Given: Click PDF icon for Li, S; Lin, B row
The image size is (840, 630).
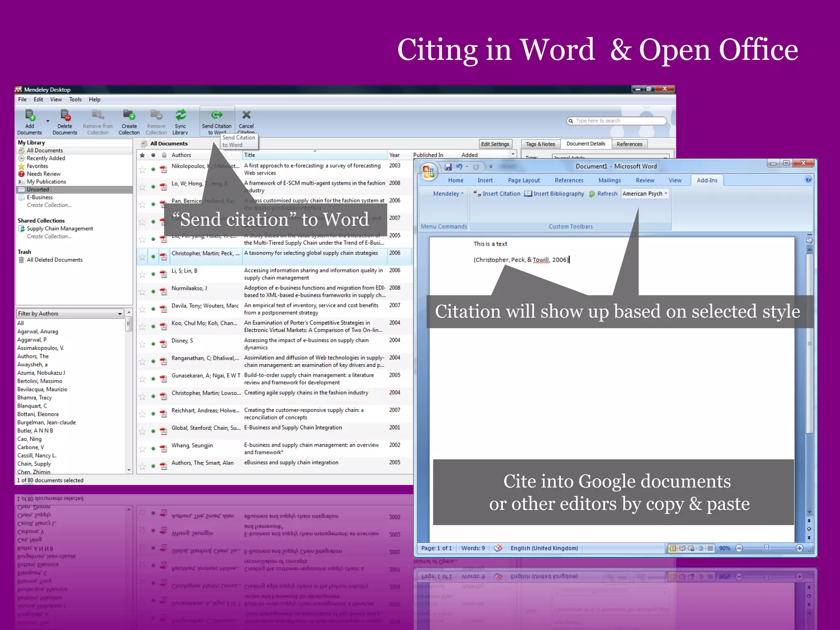Looking at the screenshot, I should coord(163,274).
